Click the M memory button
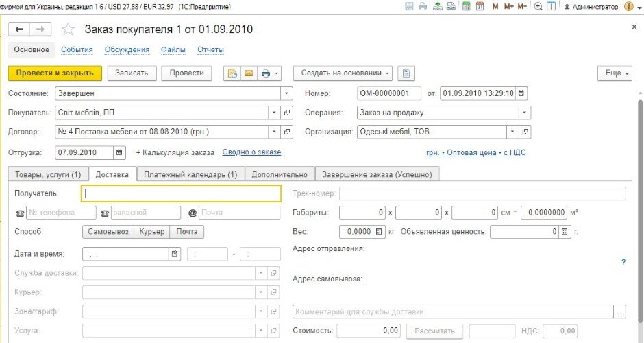 pos(495,7)
